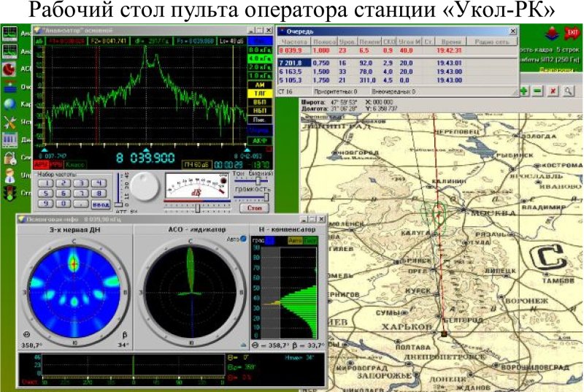Click keypad digit 4

tap(99, 183)
